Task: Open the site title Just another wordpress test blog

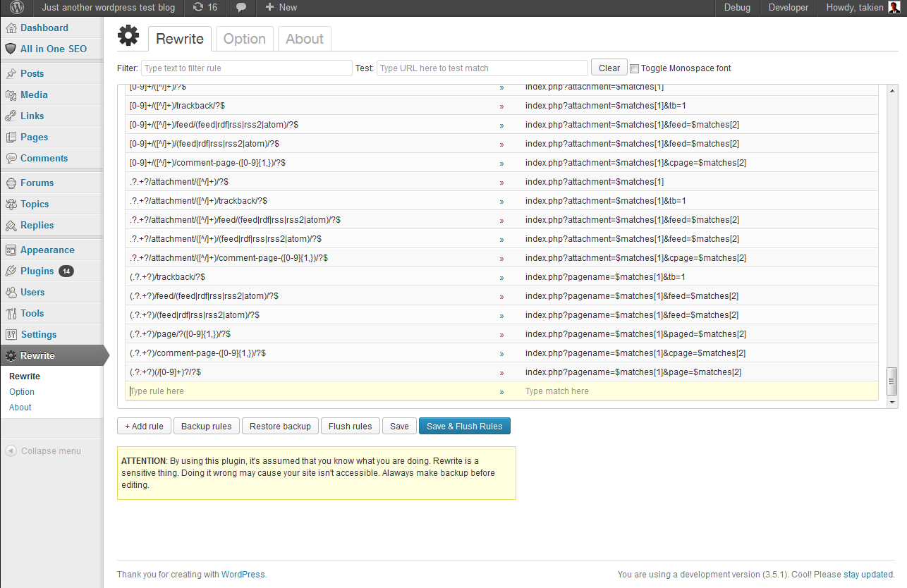Action: (x=109, y=8)
